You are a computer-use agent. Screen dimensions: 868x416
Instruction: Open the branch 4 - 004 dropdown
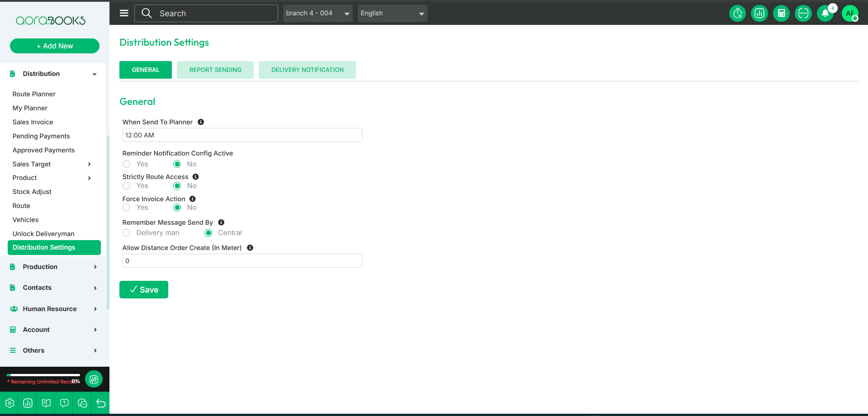pyautogui.click(x=318, y=14)
